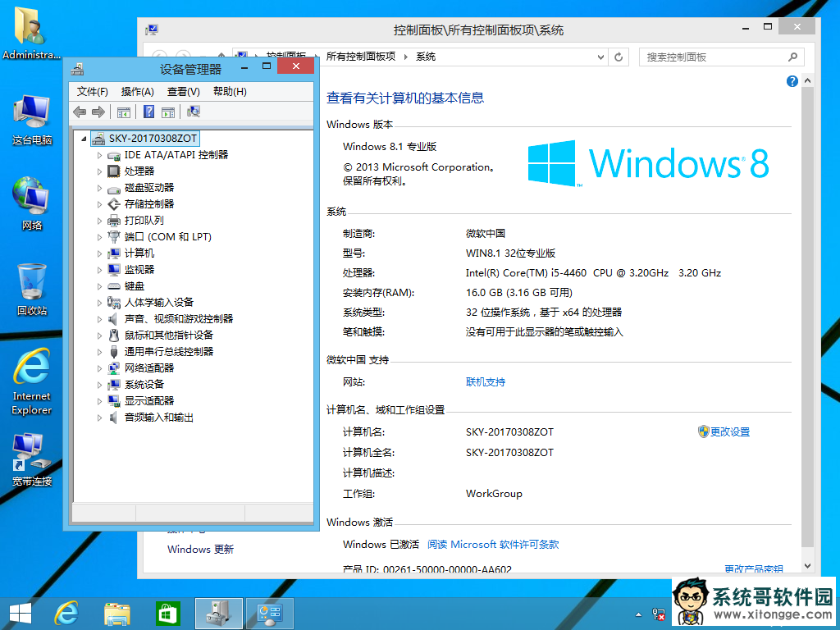
Task: Click the search magnifier icon in control panel
Action: click(x=793, y=57)
